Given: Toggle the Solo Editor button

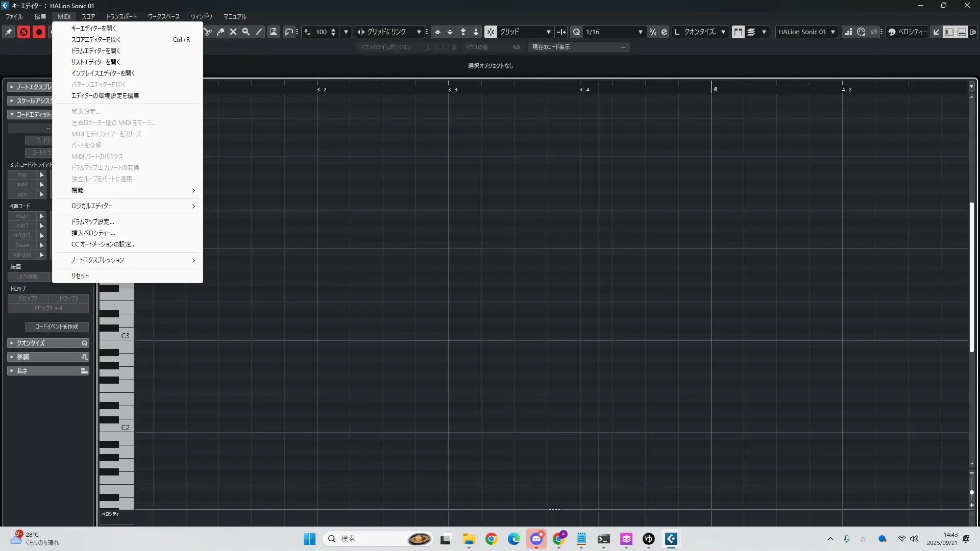Looking at the screenshot, I should (23, 32).
